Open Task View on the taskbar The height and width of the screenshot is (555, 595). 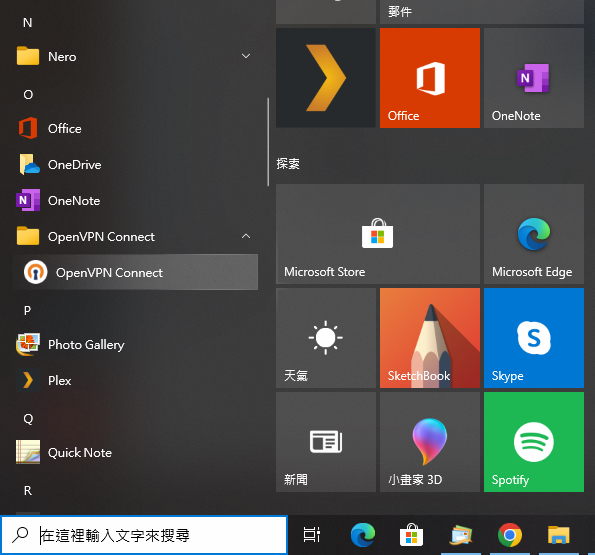coord(311,535)
